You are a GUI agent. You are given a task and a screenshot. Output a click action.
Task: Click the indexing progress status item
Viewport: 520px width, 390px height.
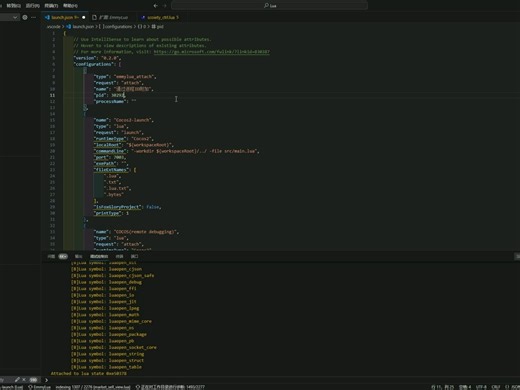tap(93, 387)
